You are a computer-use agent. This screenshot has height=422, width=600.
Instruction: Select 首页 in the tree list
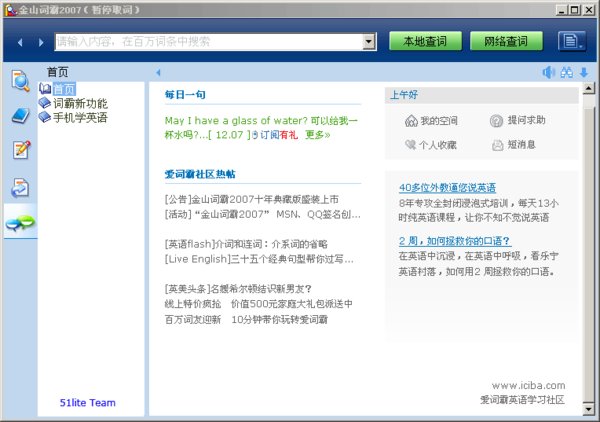pos(64,89)
